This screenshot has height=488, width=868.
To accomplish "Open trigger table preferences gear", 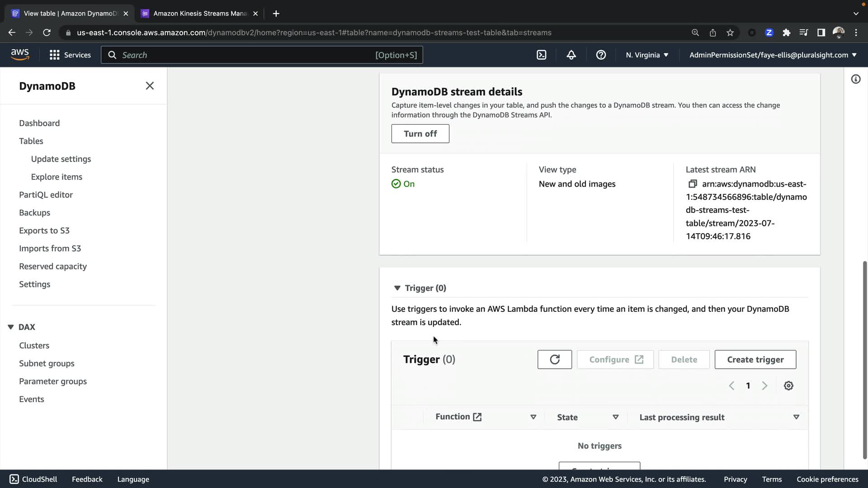I will tap(788, 386).
